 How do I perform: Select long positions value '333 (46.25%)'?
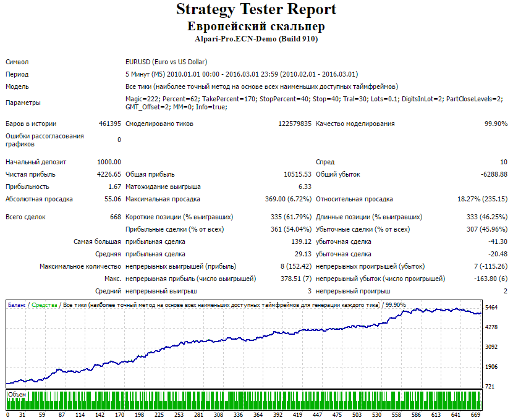point(487,217)
